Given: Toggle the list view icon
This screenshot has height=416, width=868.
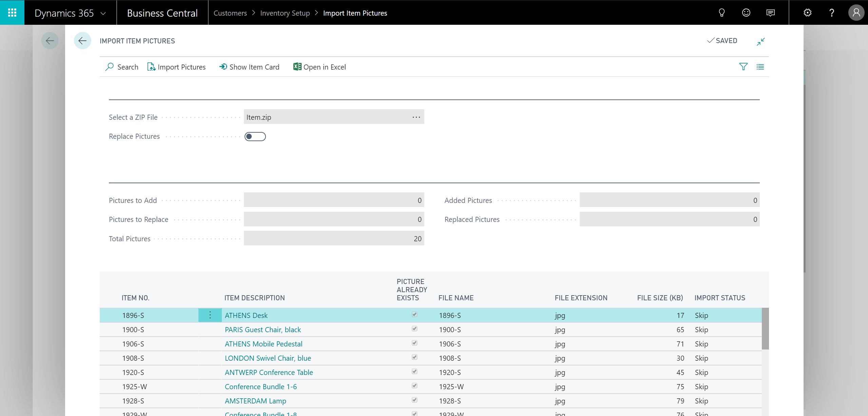Looking at the screenshot, I should point(760,67).
